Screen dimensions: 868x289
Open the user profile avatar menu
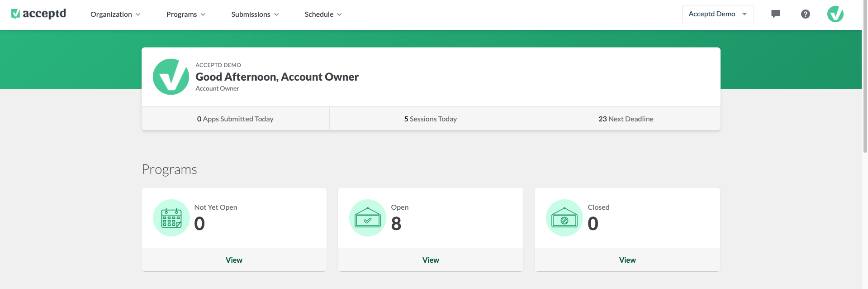pos(835,14)
